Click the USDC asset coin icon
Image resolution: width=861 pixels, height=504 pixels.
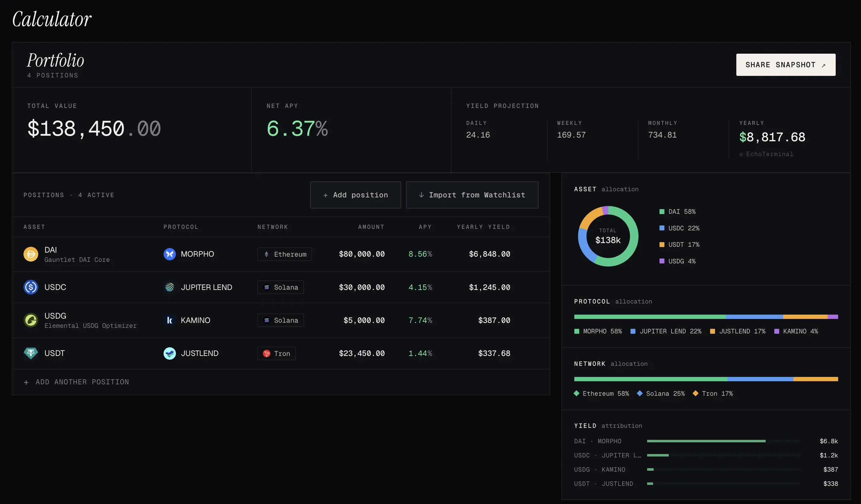[x=31, y=287]
